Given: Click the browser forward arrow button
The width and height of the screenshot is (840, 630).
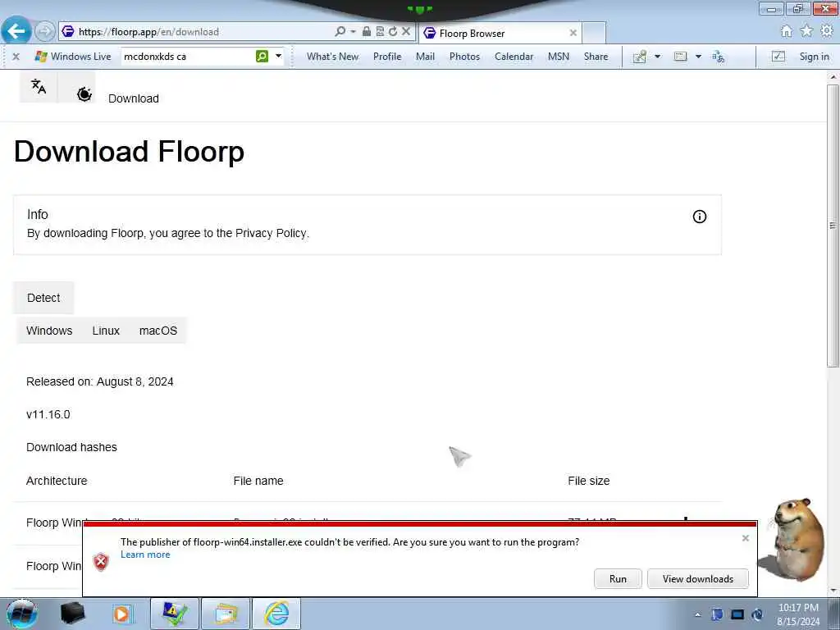Looking at the screenshot, I should (45, 32).
